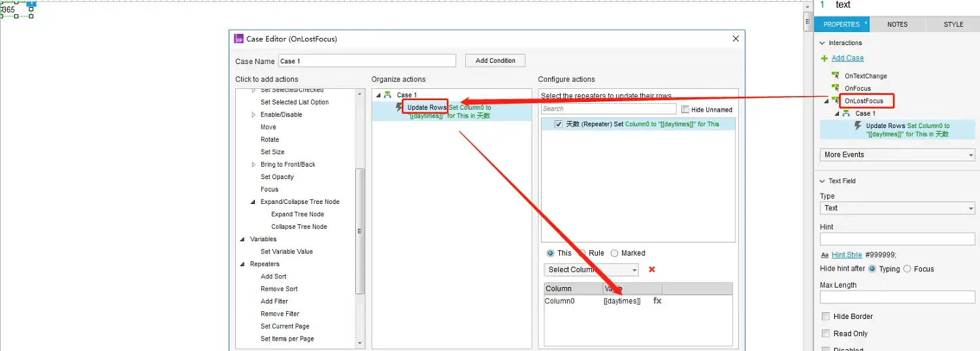This screenshot has height=351, width=980.
Task: Click the OnFocus event icon
Action: tap(835, 88)
